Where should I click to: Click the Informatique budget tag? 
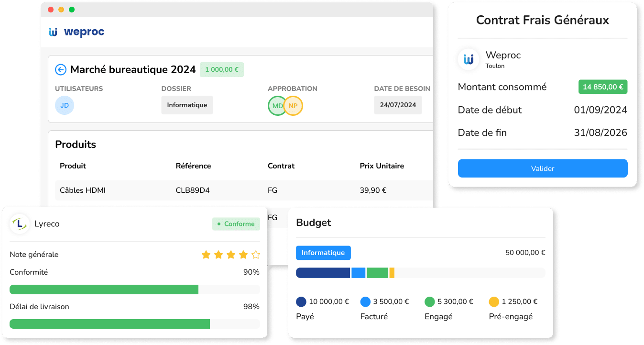tap(323, 253)
